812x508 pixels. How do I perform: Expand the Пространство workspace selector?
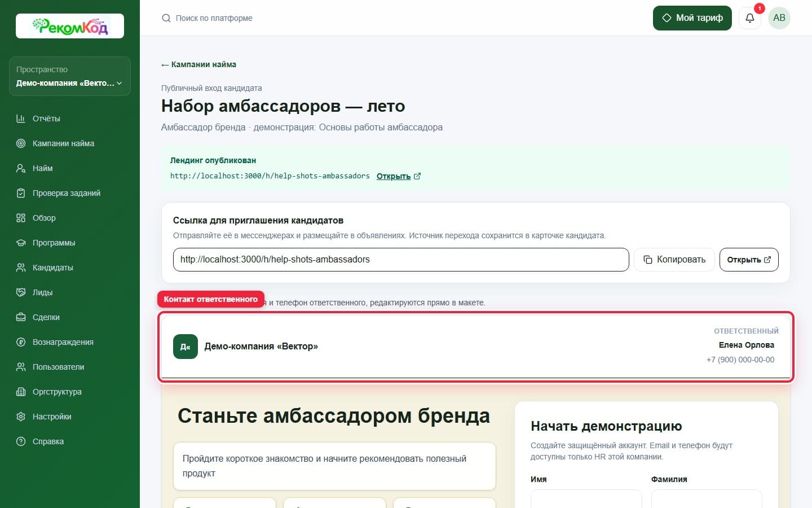pyautogui.click(x=70, y=76)
